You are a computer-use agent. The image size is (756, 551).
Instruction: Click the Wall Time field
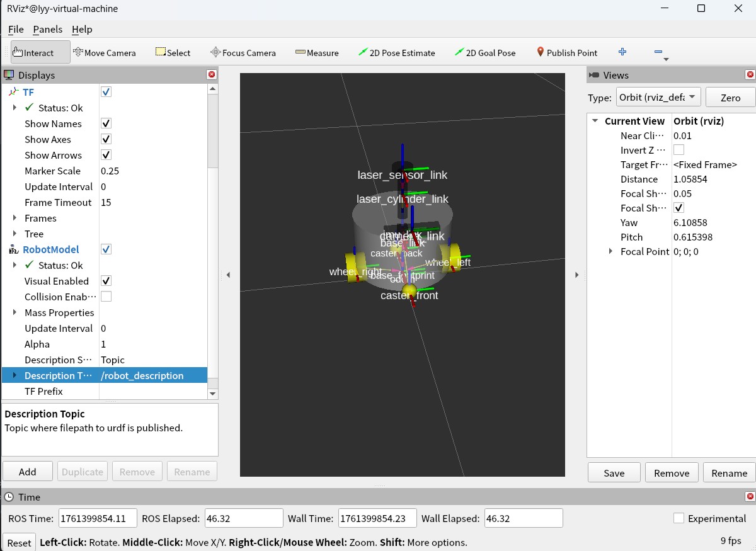[x=377, y=518]
